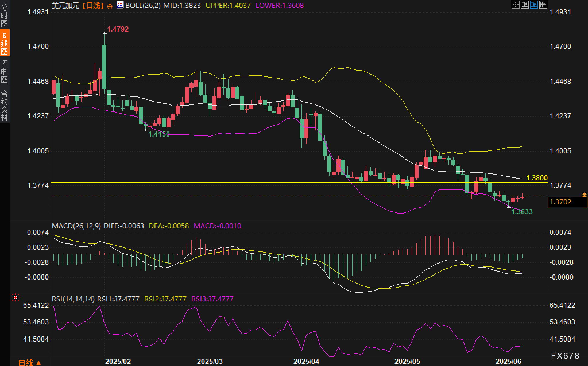This screenshot has width=588, height=366.
Task: Click the chart shrink-axis icon
Action: tap(525, 5)
